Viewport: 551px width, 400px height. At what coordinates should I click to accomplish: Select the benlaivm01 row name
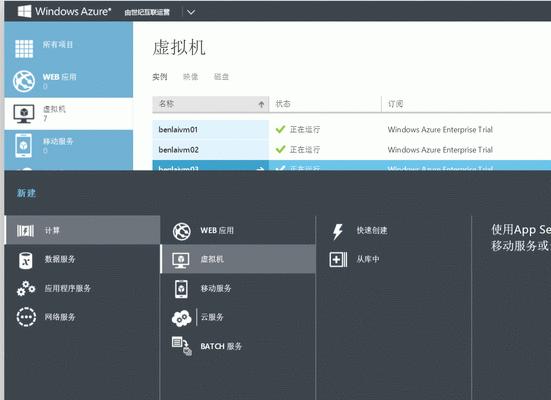point(178,130)
